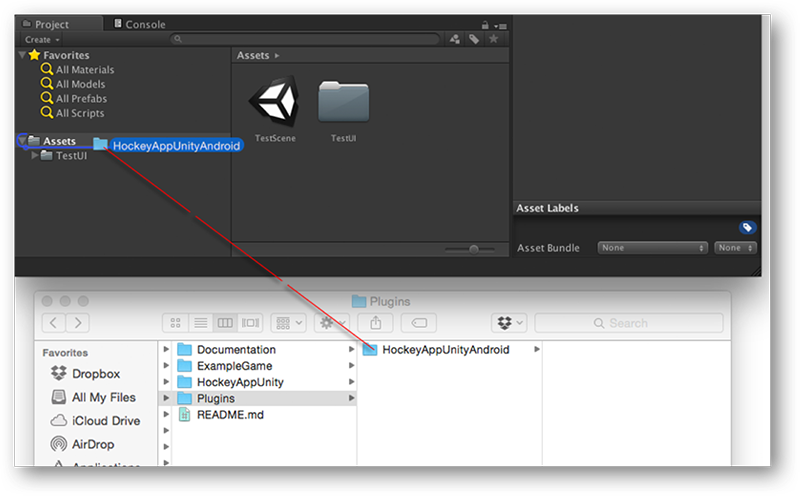Click the Finder Search field

click(629, 323)
